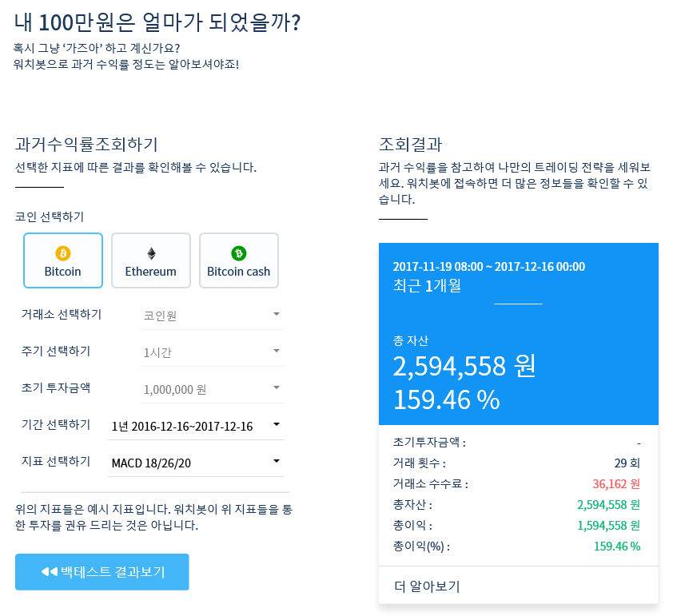Open the 기간 선택하기 dropdown with 1년 range
The width and height of the screenshot is (673, 616).
[196, 426]
